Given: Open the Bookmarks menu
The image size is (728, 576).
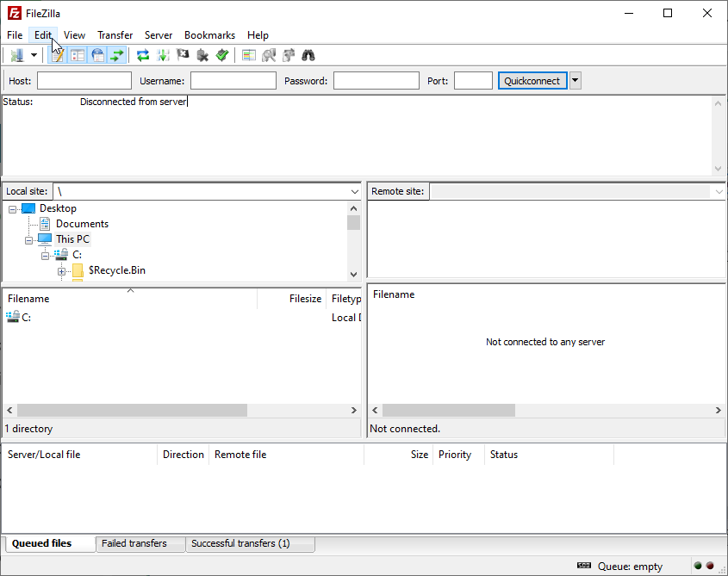Looking at the screenshot, I should click(x=210, y=35).
